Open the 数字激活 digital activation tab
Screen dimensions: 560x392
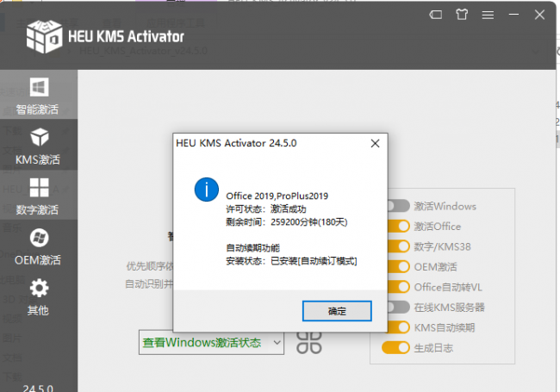click(39, 195)
